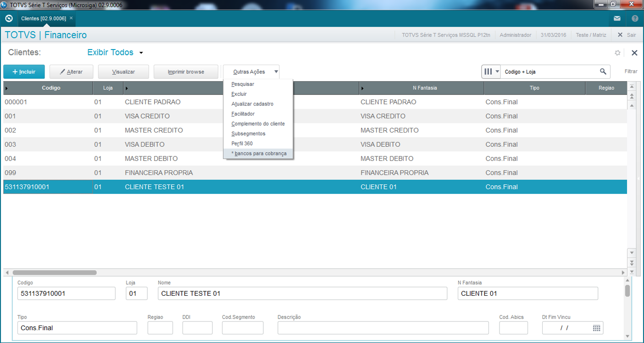Open the column selector icon in search box

(491, 72)
